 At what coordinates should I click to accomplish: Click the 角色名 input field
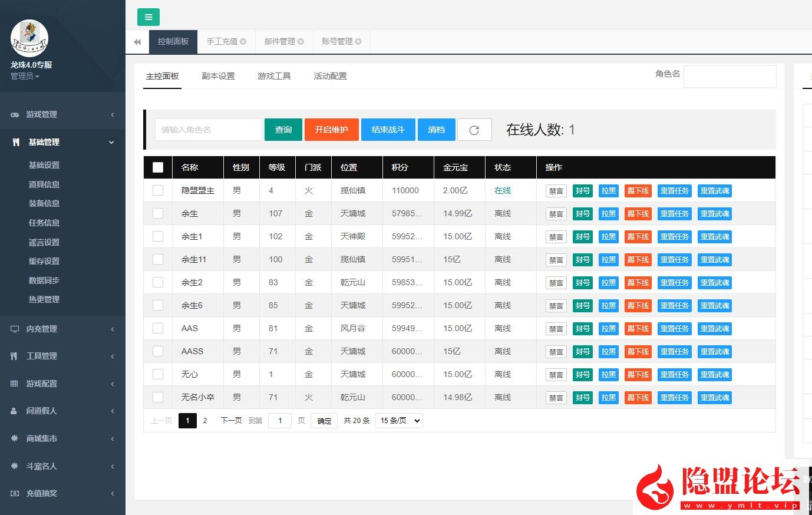click(730, 76)
